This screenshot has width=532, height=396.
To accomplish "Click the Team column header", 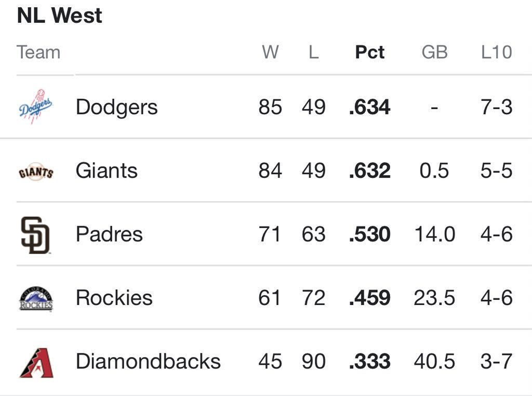I will point(38,52).
